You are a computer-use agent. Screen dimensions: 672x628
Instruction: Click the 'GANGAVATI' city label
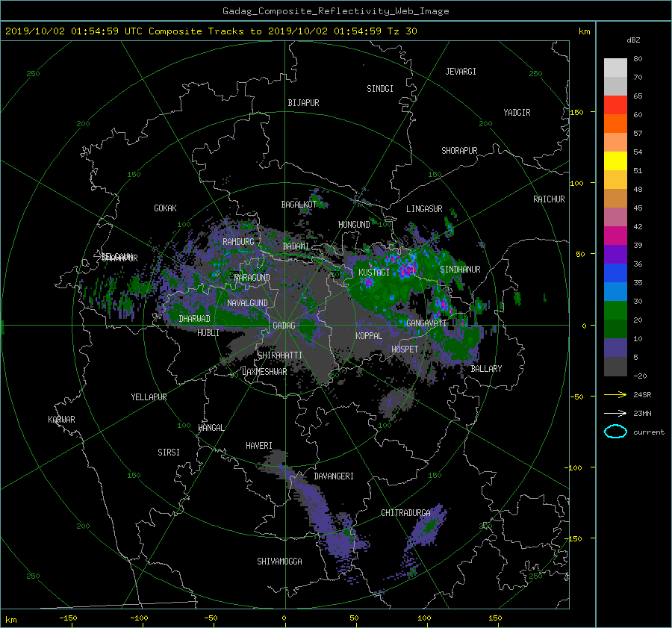[x=426, y=323]
